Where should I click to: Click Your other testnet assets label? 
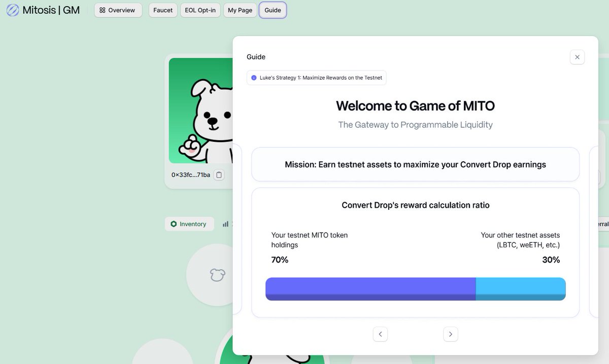(520, 240)
